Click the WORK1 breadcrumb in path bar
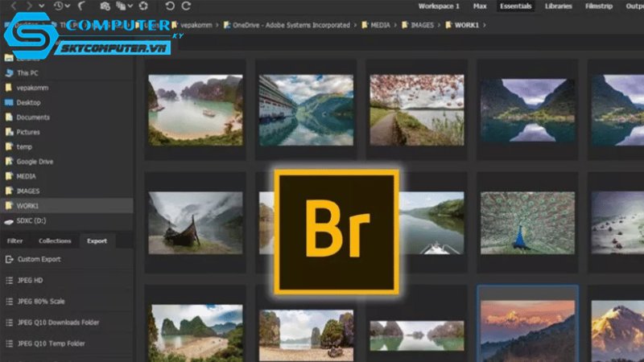This screenshot has height=362, width=644. tap(467, 25)
